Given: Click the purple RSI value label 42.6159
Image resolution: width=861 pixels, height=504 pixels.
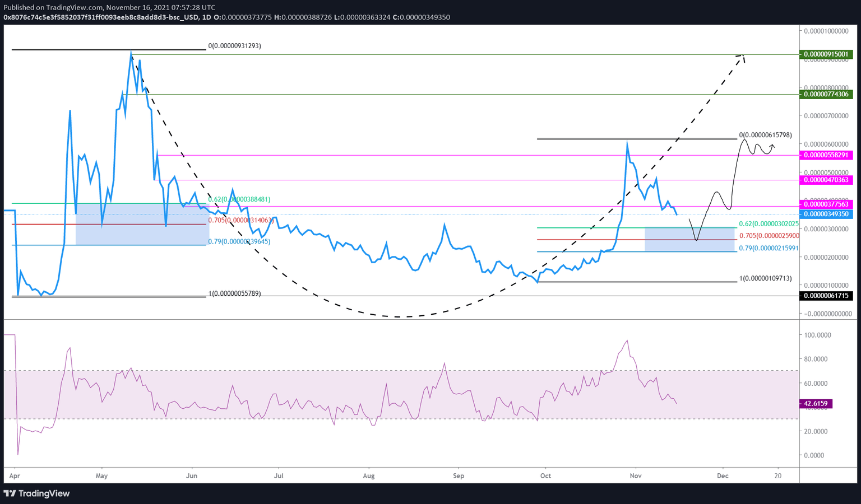Looking at the screenshot, I should tap(816, 403).
